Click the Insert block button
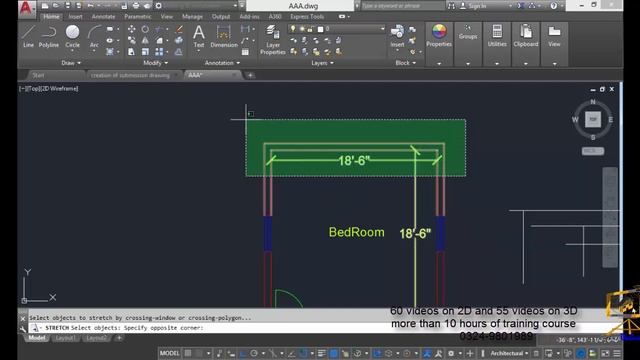Screen dimensions: 640x360 coord(397,36)
